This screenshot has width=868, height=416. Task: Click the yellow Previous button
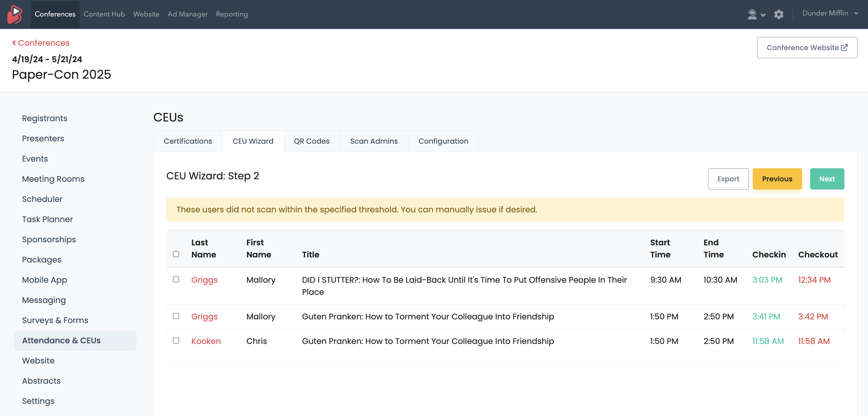click(777, 179)
